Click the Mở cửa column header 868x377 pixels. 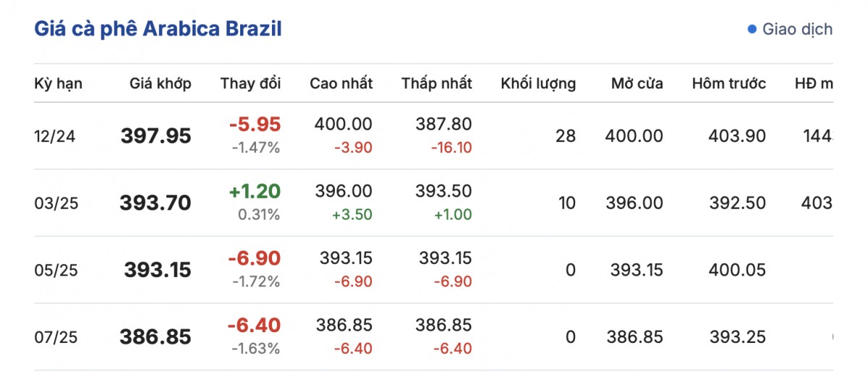coord(637,83)
